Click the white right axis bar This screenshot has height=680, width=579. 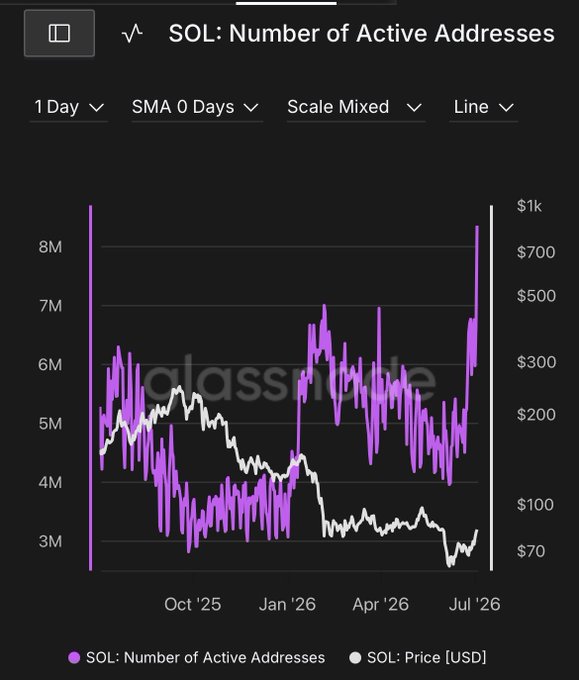[x=491, y=388]
